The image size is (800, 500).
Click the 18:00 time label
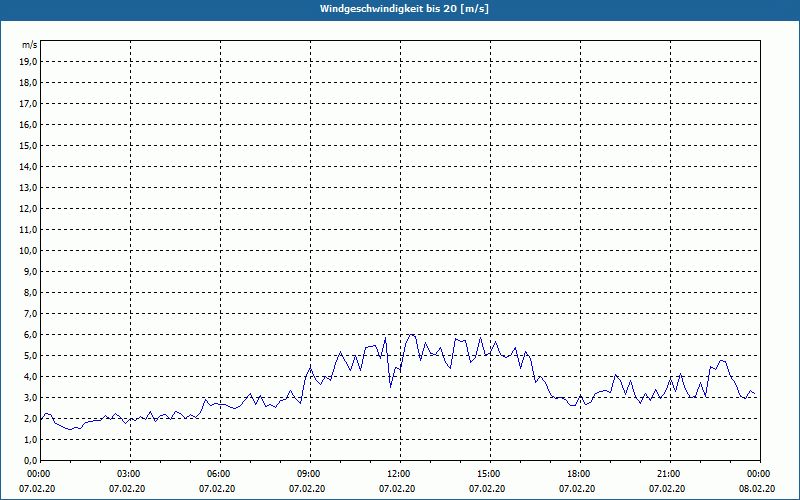tap(580, 474)
